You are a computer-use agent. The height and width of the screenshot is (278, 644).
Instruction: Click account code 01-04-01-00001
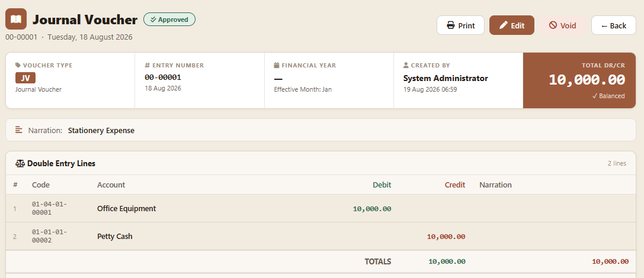click(49, 208)
